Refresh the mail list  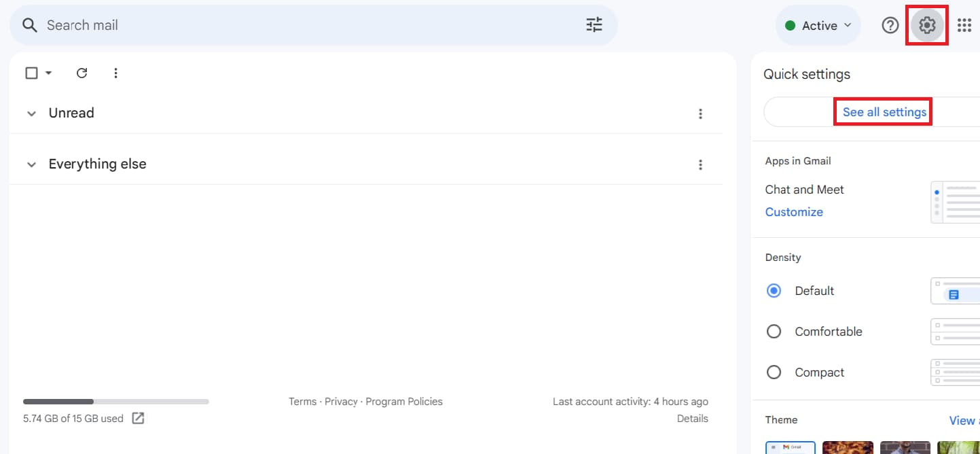click(x=82, y=73)
